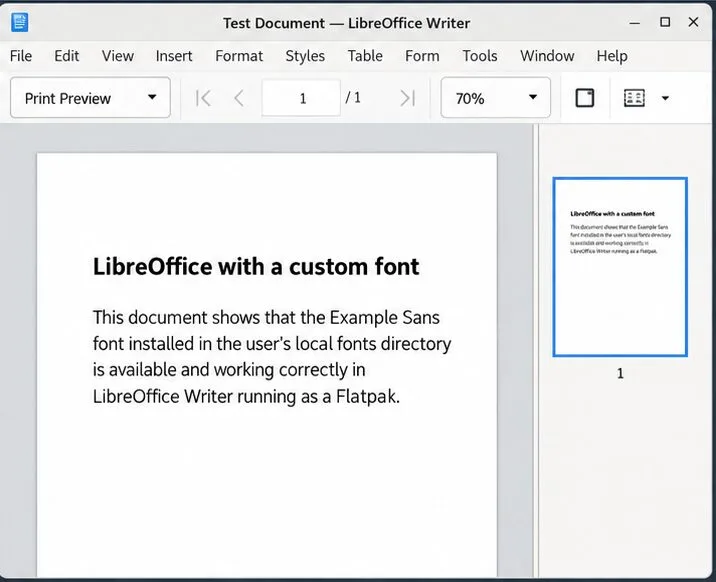Viewport: 716px width, 582px height.
Task: Click the page number input field
Action: [x=301, y=98]
